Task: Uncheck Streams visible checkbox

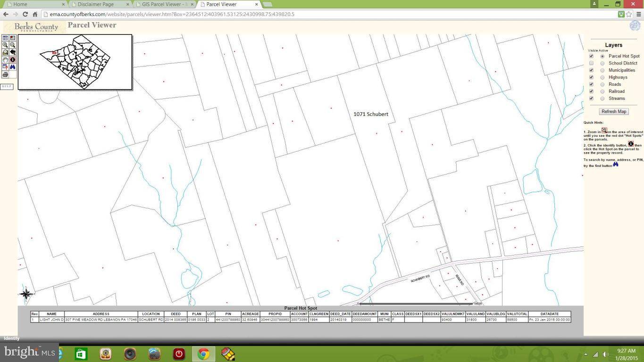Action: (x=591, y=99)
